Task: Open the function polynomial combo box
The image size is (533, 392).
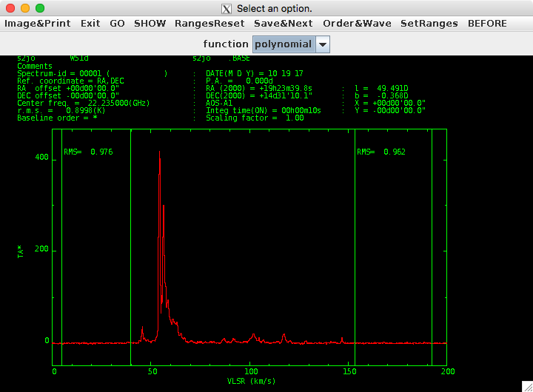Action: tap(291, 44)
